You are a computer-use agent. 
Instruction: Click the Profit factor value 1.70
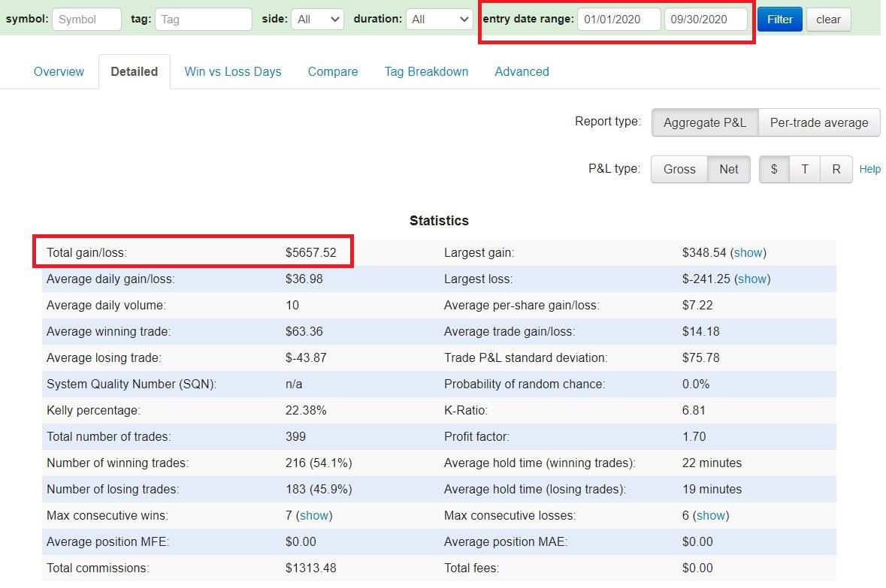pyautogui.click(x=694, y=436)
